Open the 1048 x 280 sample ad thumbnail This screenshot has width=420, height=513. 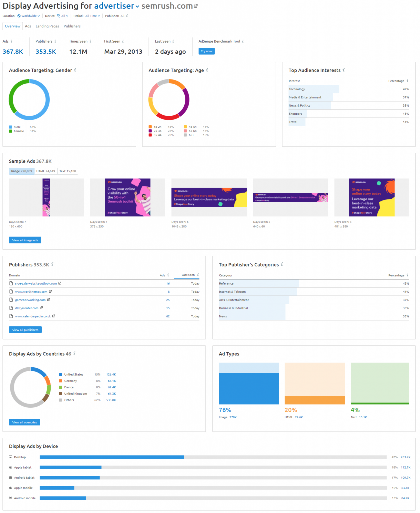209,197
